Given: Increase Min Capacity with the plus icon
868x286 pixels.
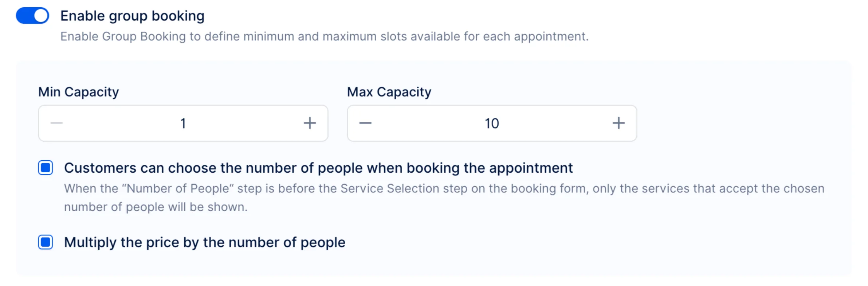Looking at the screenshot, I should (x=310, y=123).
